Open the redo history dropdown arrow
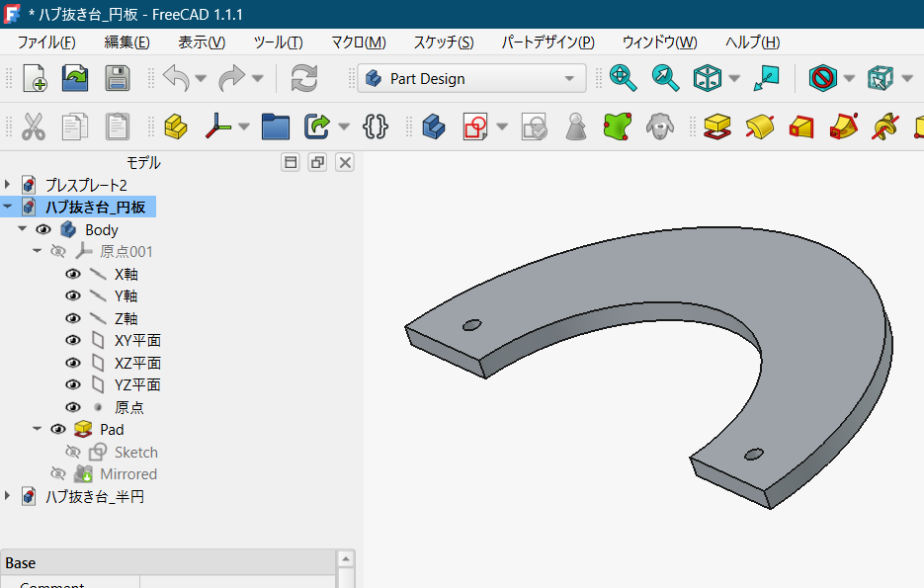924x588 pixels. pyautogui.click(x=258, y=78)
